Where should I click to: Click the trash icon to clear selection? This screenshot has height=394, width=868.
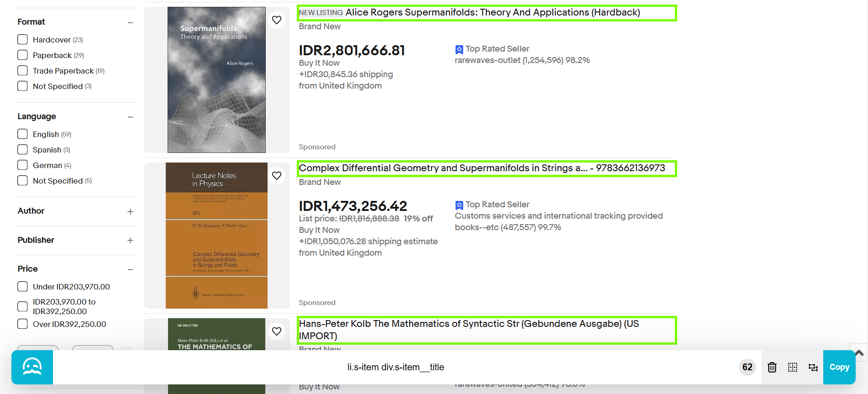click(x=772, y=367)
